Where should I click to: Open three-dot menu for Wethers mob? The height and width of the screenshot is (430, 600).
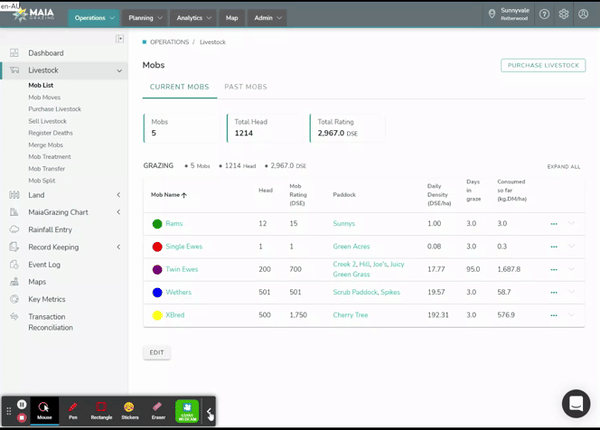click(553, 292)
